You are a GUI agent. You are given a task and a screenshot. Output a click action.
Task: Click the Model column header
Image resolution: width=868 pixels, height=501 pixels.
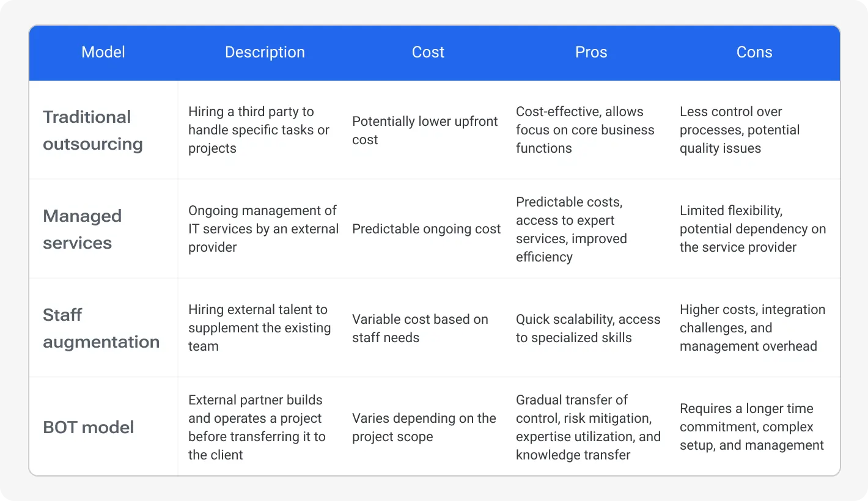[103, 52]
